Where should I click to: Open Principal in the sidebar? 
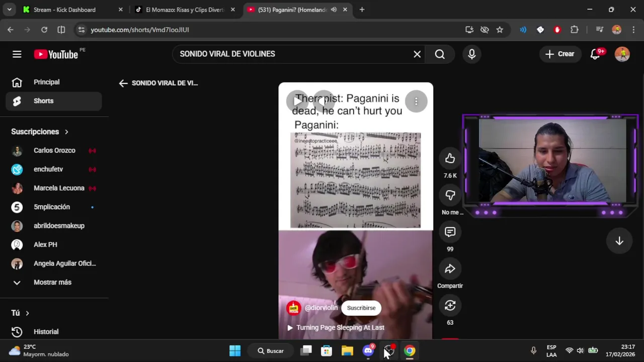pyautogui.click(x=54, y=82)
